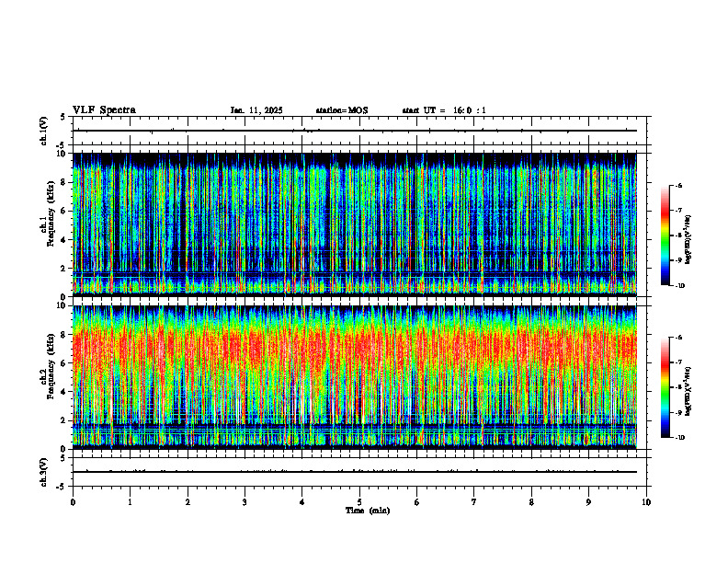Click the "ch.3(V)" axis label

(x=44, y=472)
